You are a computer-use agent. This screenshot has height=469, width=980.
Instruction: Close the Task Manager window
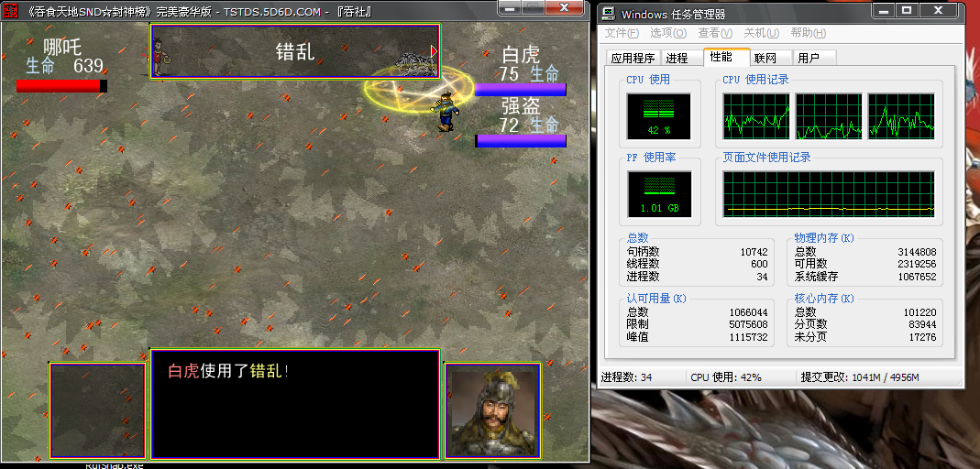939,11
